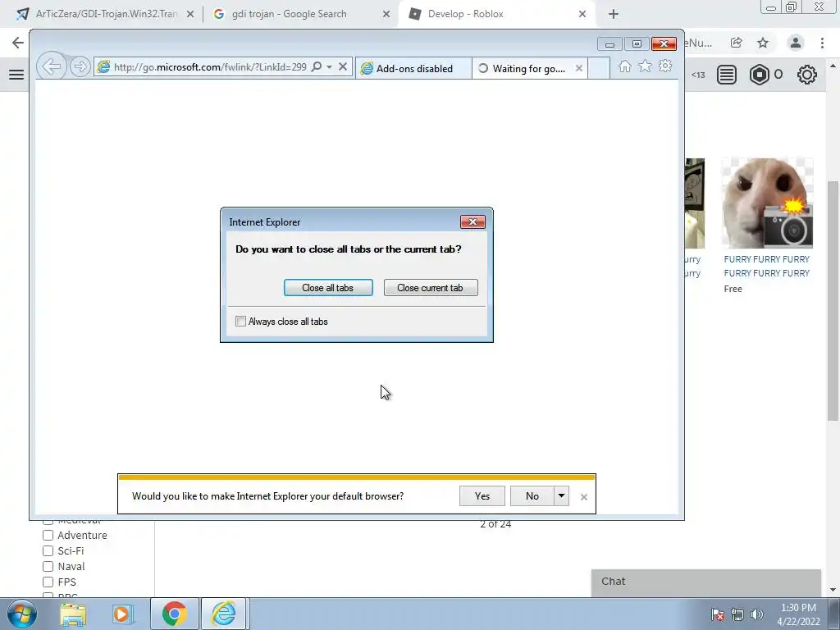Bookmark the page with Chrome star icon
The width and height of the screenshot is (840, 630).
tap(763, 43)
